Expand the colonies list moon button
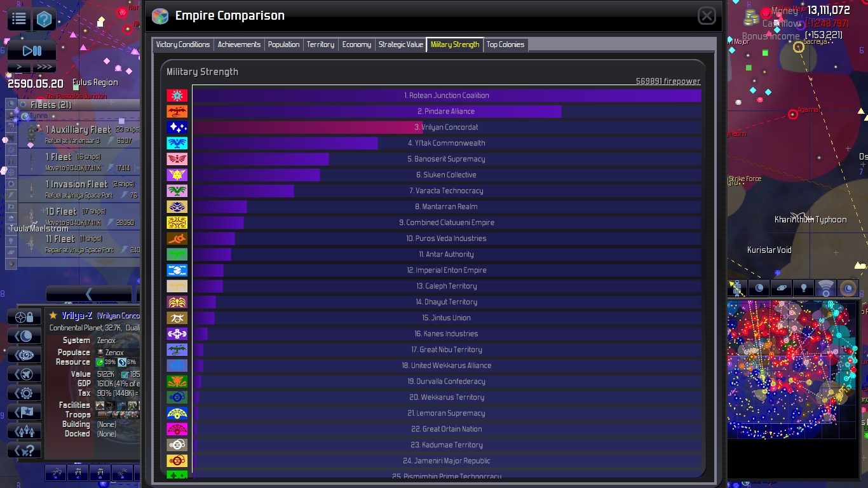 [24, 335]
